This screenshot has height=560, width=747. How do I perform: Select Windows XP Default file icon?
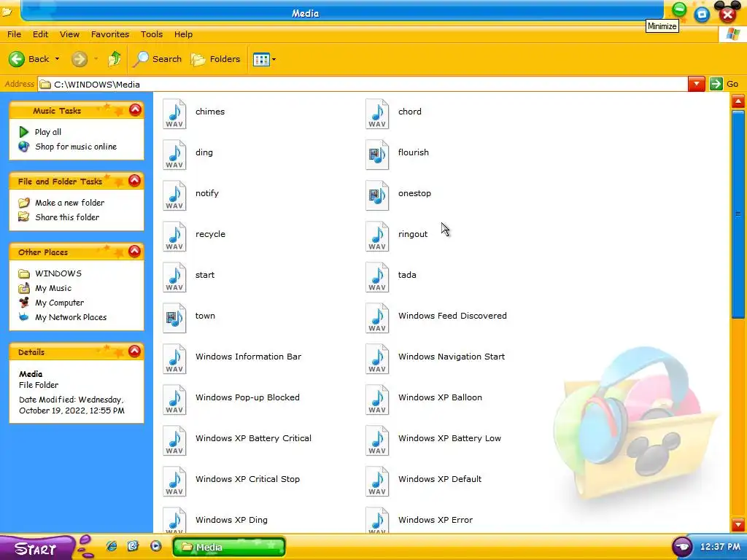[x=377, y=481]
